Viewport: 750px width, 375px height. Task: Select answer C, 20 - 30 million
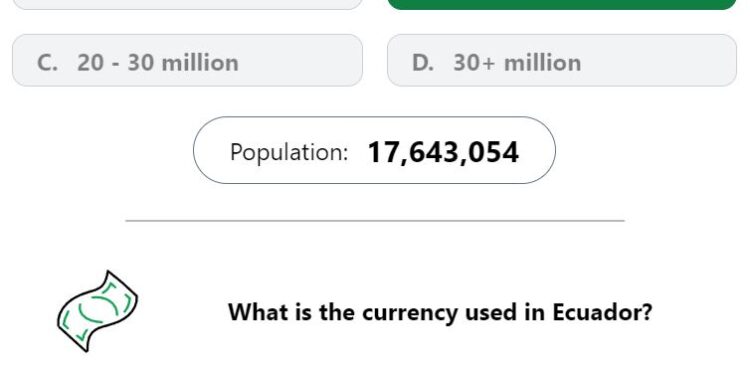coord(188,60)
